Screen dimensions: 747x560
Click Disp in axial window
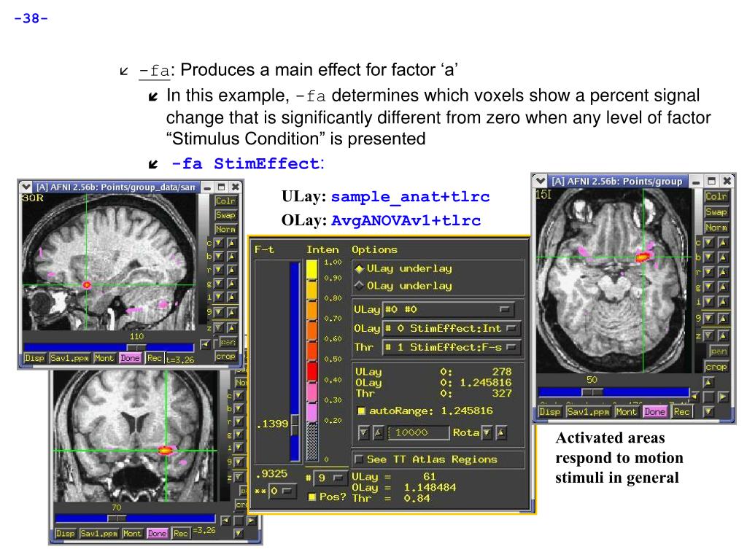point(550,411)
